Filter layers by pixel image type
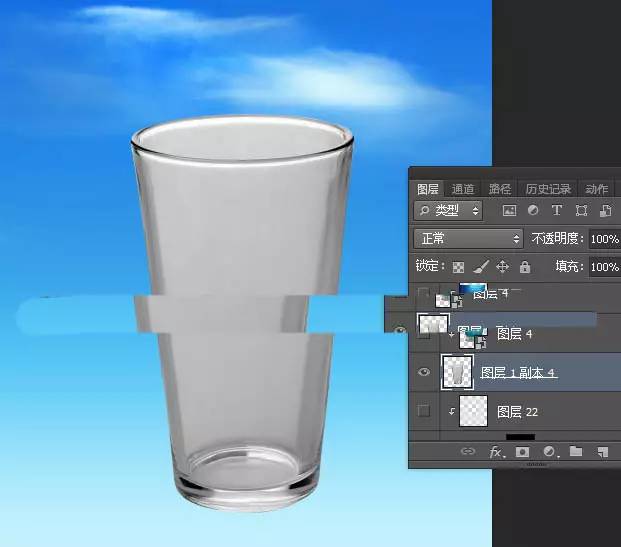The image size is (621, 547). [x=509, y=211]
